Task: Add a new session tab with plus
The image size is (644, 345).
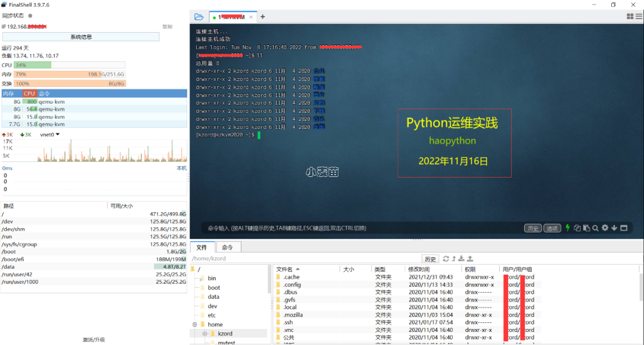Action: (x=262, y=17)
